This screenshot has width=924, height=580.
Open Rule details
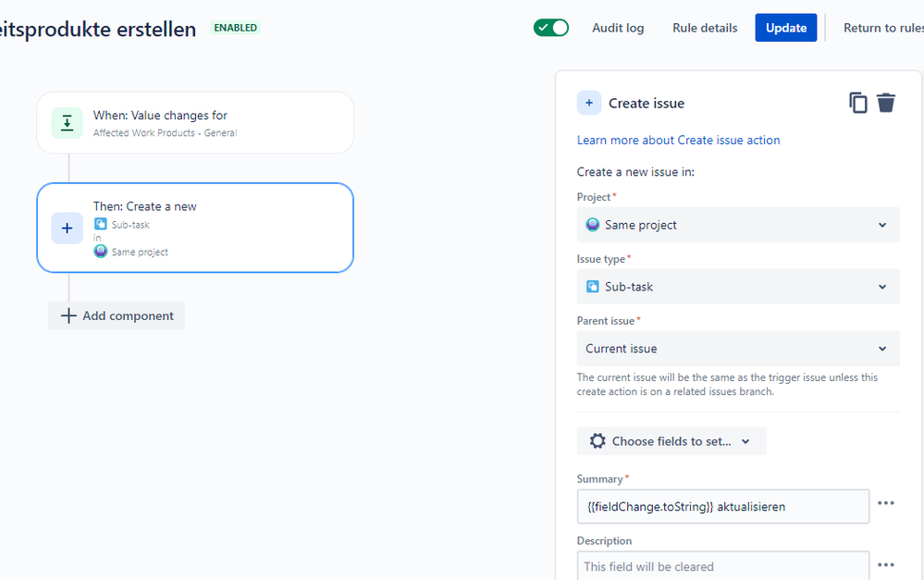(705, 28)
